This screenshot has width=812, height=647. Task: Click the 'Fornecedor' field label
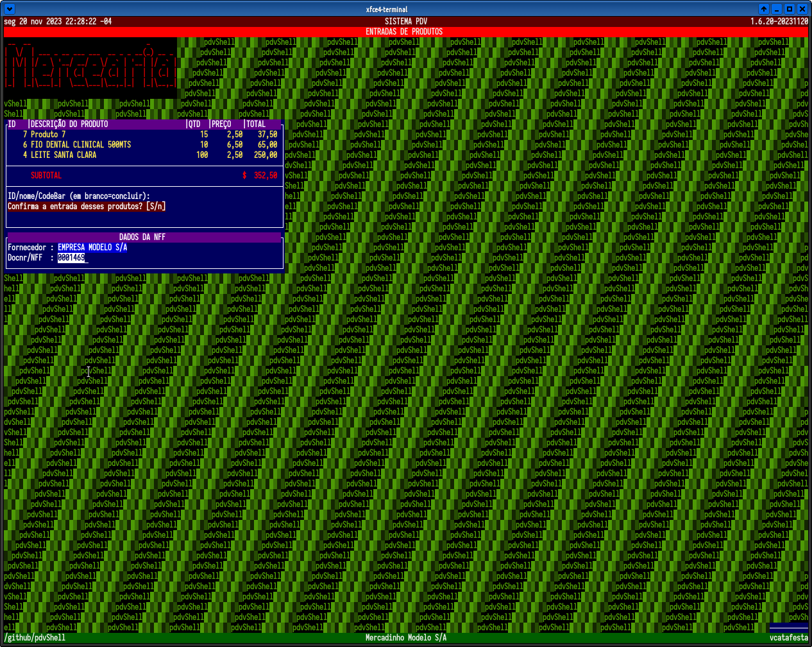[27, 247]
